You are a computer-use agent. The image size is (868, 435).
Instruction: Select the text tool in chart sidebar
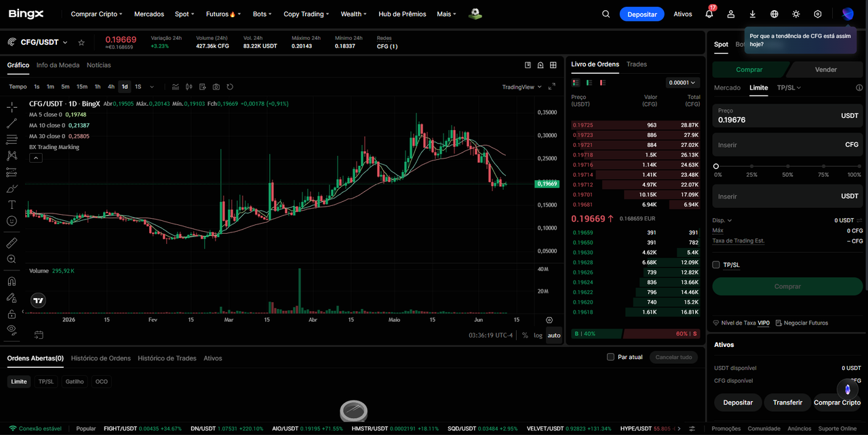pyautogui.click(x=12, y=205)
